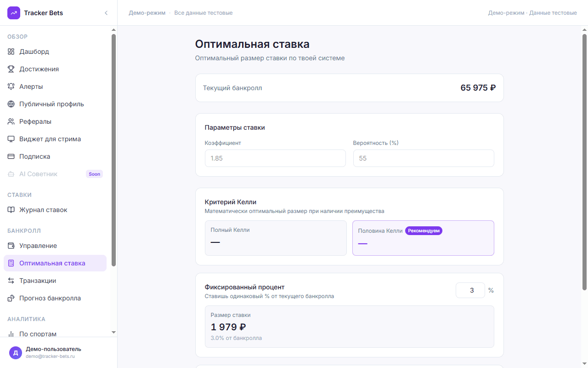This screenshot has width=588, height=368.
Task: Click the Прогноз банкролла icon
Action: [11, 298]
